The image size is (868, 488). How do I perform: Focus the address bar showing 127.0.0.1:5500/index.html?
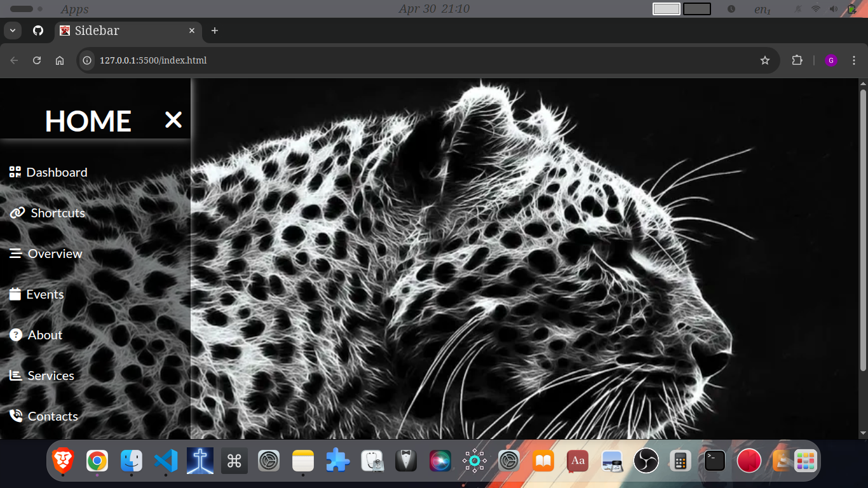pos(428,60)
